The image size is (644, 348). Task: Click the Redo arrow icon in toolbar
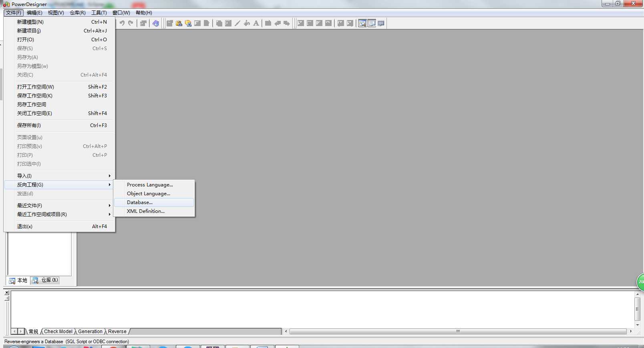point(131,23)
